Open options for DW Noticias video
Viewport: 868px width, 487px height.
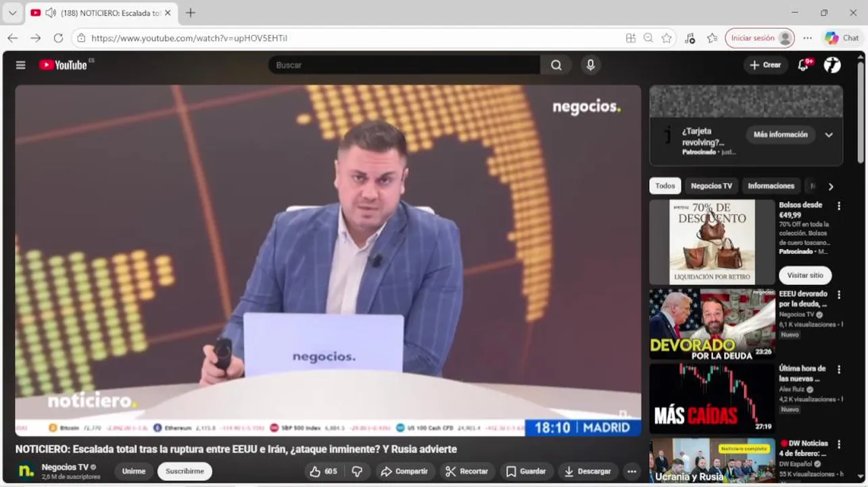tap(839, 444)
